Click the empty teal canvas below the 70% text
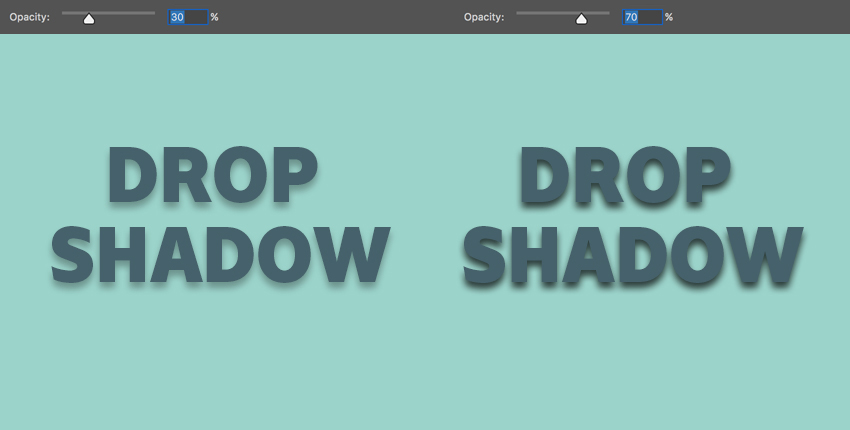This screenshot has width=850, height=430. [x=632, y=360]
